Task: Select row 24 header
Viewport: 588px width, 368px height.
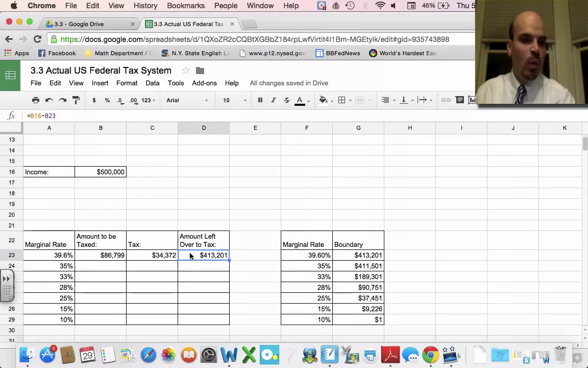Action: [12, 266]
